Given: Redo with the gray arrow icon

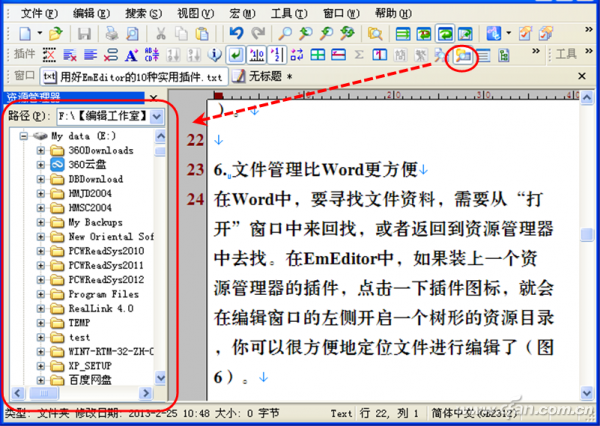Looking at the screenshot, I should pos(258,33).
